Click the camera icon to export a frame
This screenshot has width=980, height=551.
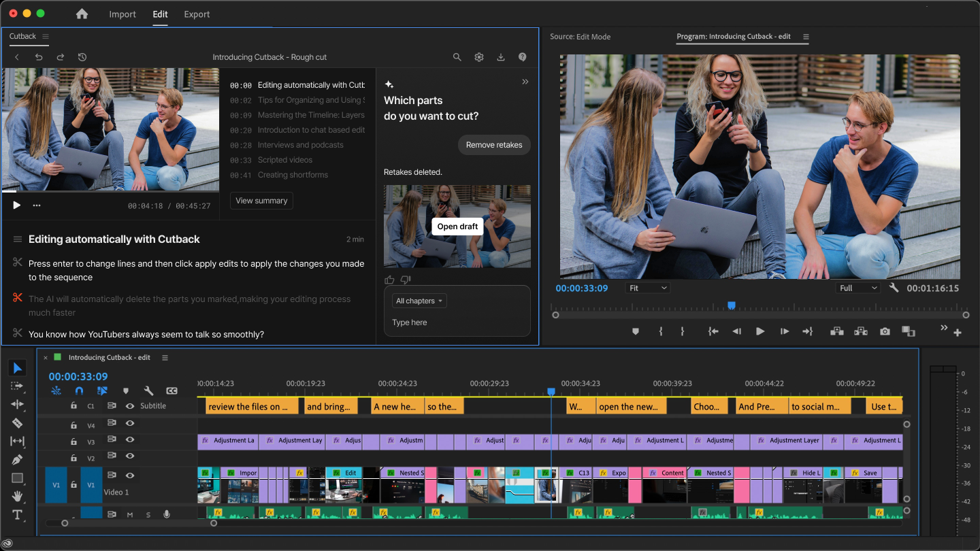(x=885, y=331)
